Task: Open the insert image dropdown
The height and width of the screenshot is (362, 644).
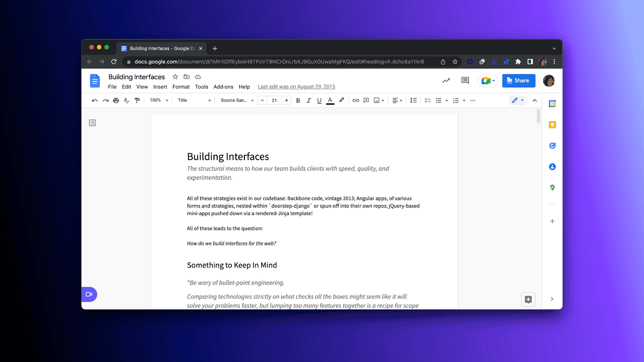Action: point(379,100)
